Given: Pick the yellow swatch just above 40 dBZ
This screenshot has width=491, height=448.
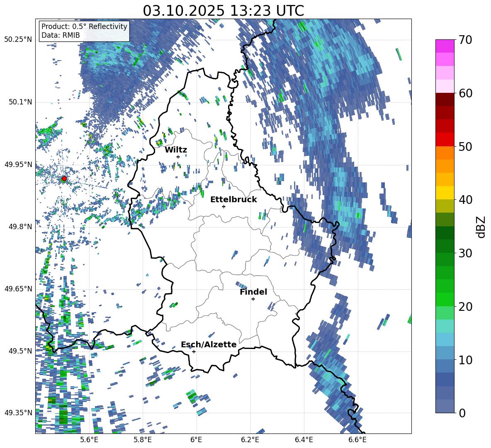Looking at the screenshot, I should [445, 193].
